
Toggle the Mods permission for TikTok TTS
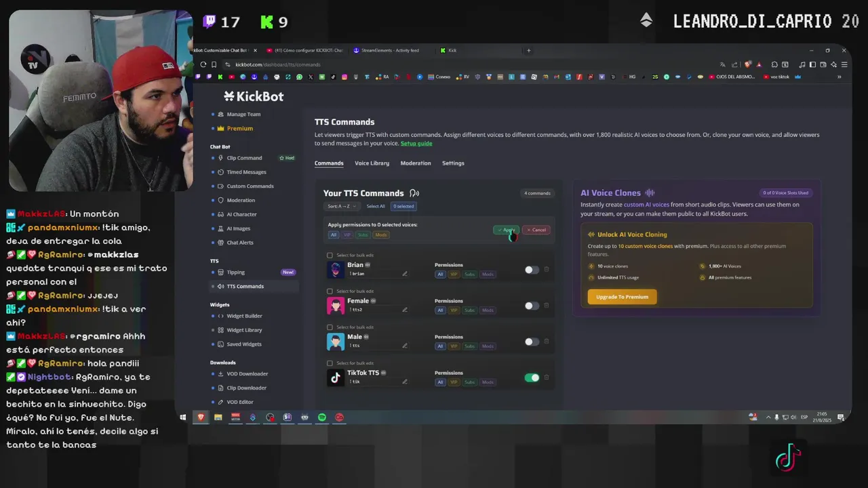488,382
